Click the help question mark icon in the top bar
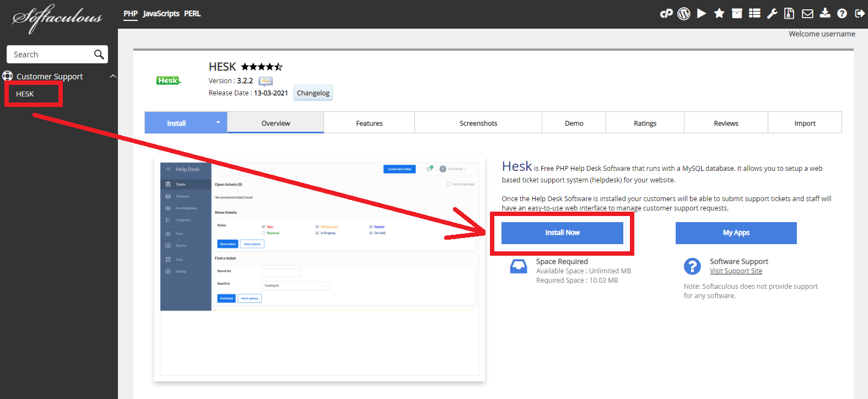 pos(842,14)
